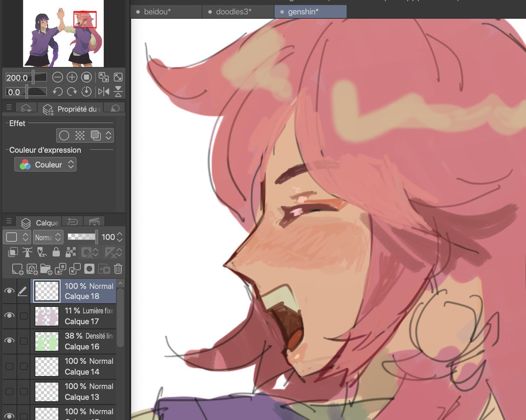Select the genshin* document tab

point(310,12)
